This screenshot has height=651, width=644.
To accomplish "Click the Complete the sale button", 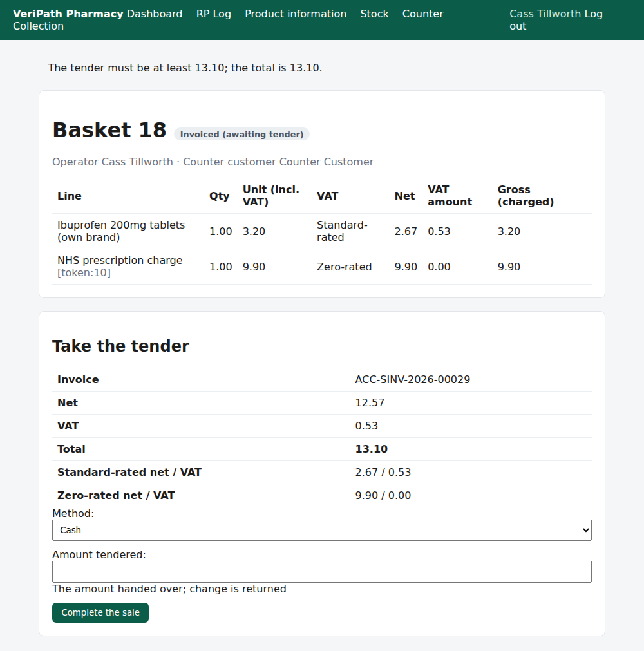I will [100, 612].
